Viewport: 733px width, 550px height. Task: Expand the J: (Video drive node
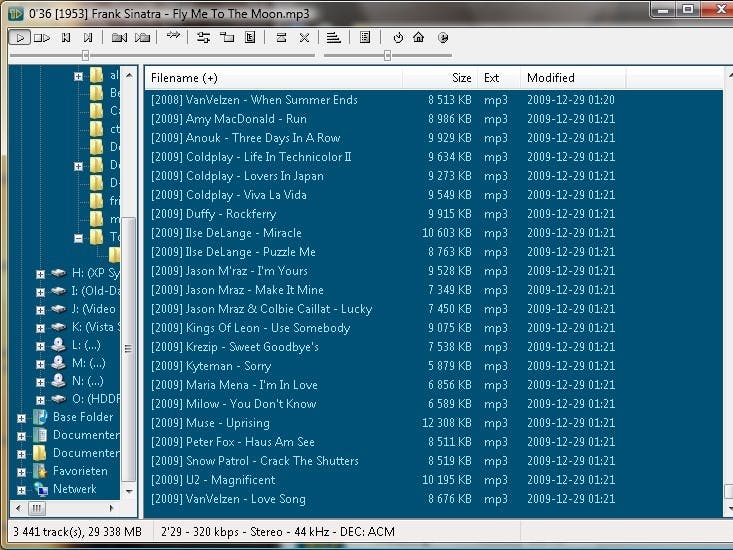pos(40,310)
